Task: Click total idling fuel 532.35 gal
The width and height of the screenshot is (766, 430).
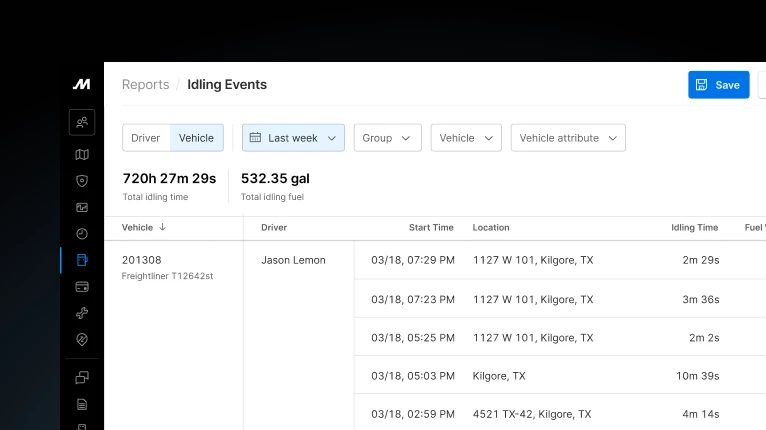Action: (275, 178)
